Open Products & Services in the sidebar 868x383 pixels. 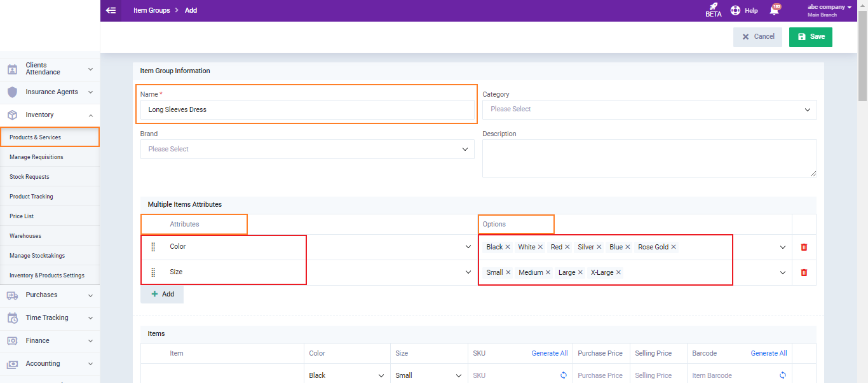point(36,137)
